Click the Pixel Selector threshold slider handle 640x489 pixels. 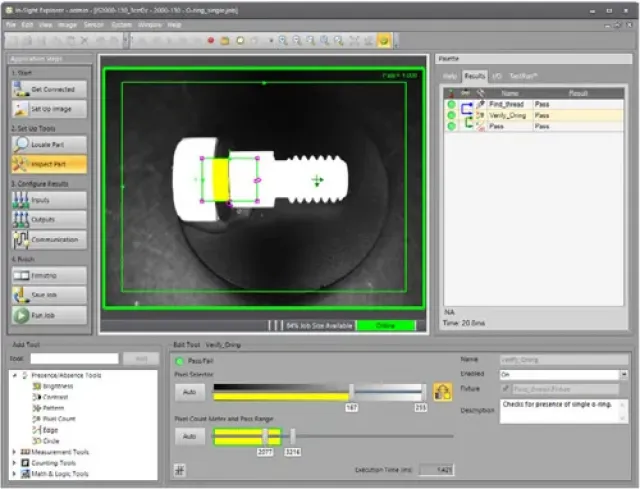(351, 392)
